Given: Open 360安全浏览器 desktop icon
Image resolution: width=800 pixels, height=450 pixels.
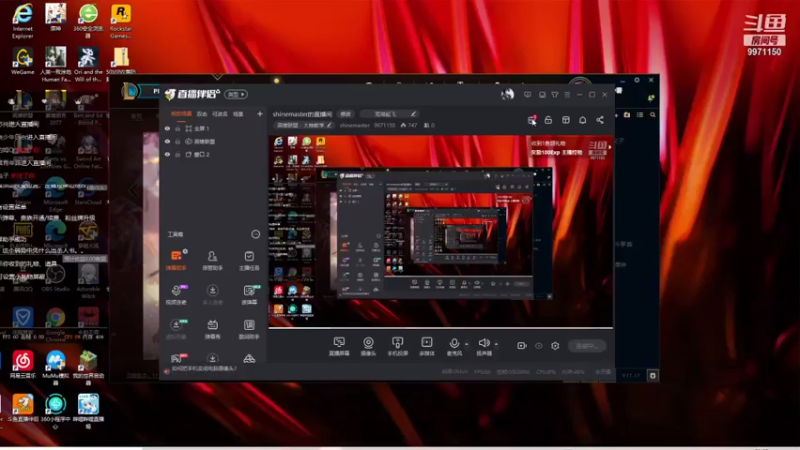Looking at the screenshot, I should click(x=88, y=21).
